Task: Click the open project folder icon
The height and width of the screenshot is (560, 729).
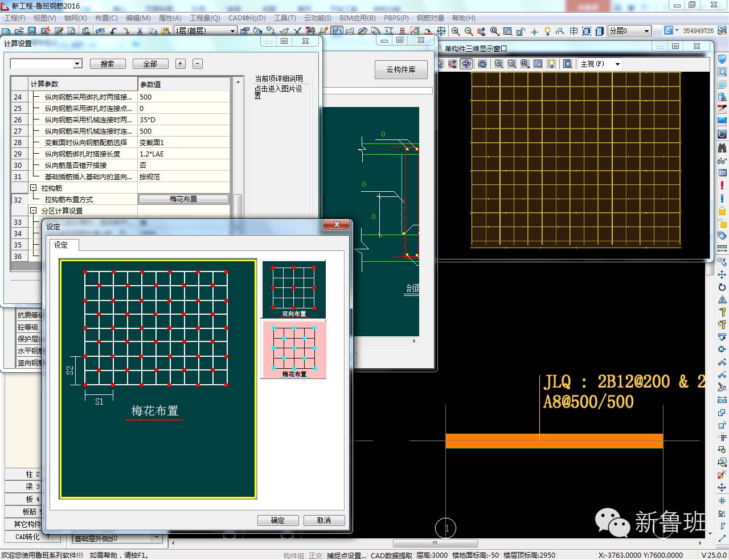Action: tap(19, 31)
